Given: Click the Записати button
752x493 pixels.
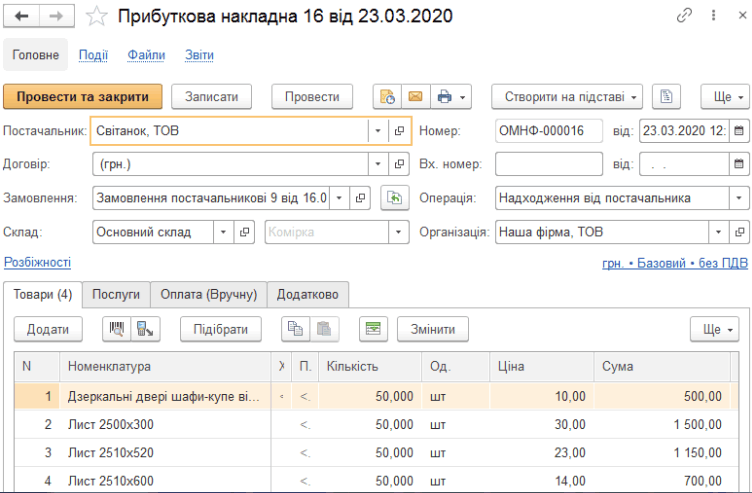Looking at the screenshot, I should click(x=212, y=97).
